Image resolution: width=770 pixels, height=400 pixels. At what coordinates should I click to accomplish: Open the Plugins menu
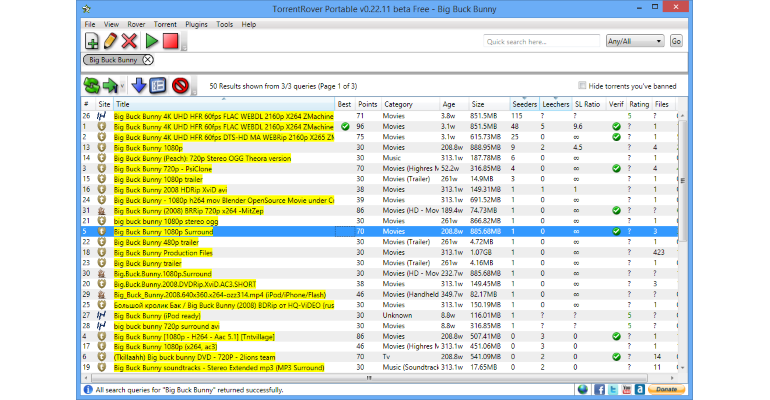coord(196,24)
